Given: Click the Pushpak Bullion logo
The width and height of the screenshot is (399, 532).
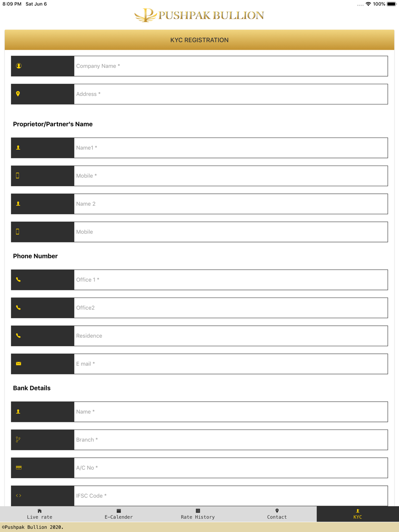Looking at the screenshot, I should [x=199, y=15].
